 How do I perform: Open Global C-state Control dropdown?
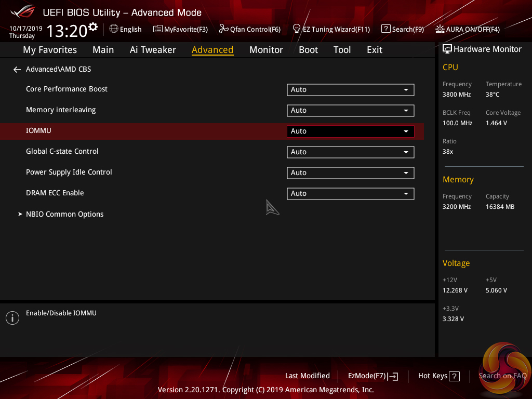point(351,152)
